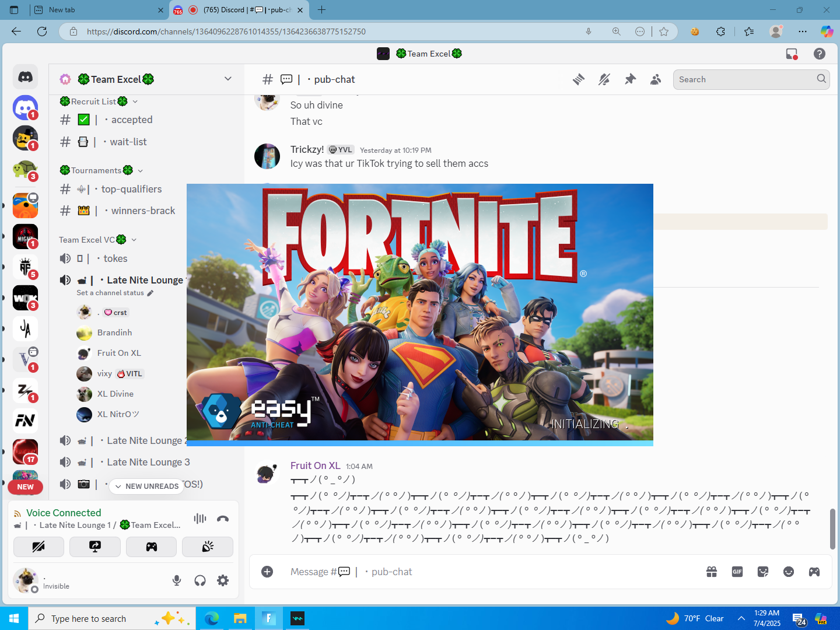Click Set a channel status text
This screenshot has height=630, width=840.
(110, 293)
